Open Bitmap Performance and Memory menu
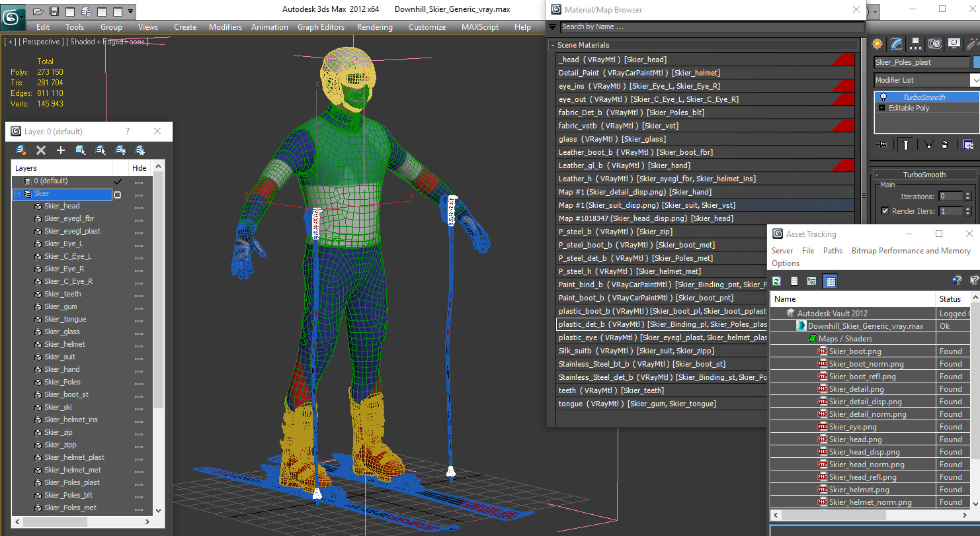Viewport: 980px width, 536px height. pos(911,251)
